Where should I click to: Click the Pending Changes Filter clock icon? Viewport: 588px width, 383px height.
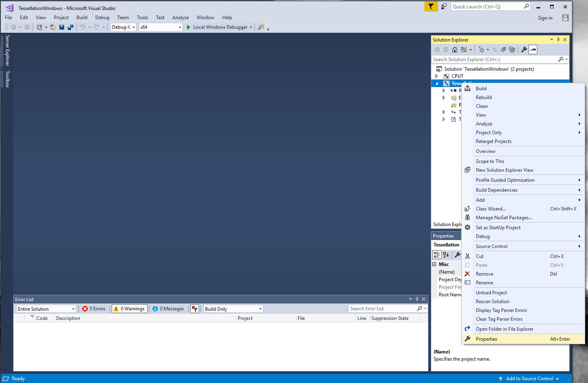[481, 50]
